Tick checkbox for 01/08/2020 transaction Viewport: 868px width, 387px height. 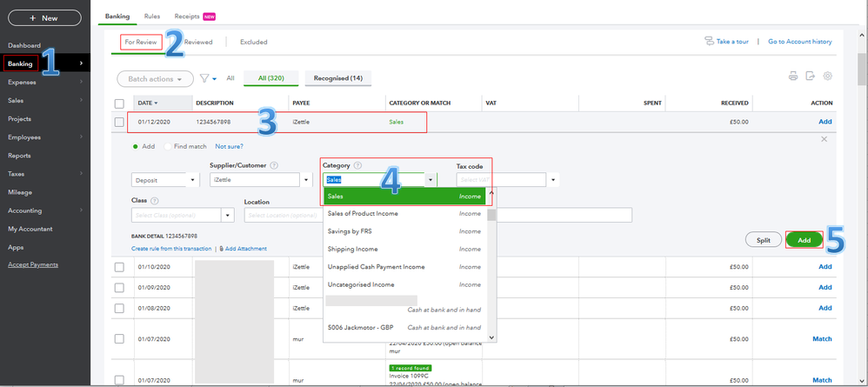(119, 308)
